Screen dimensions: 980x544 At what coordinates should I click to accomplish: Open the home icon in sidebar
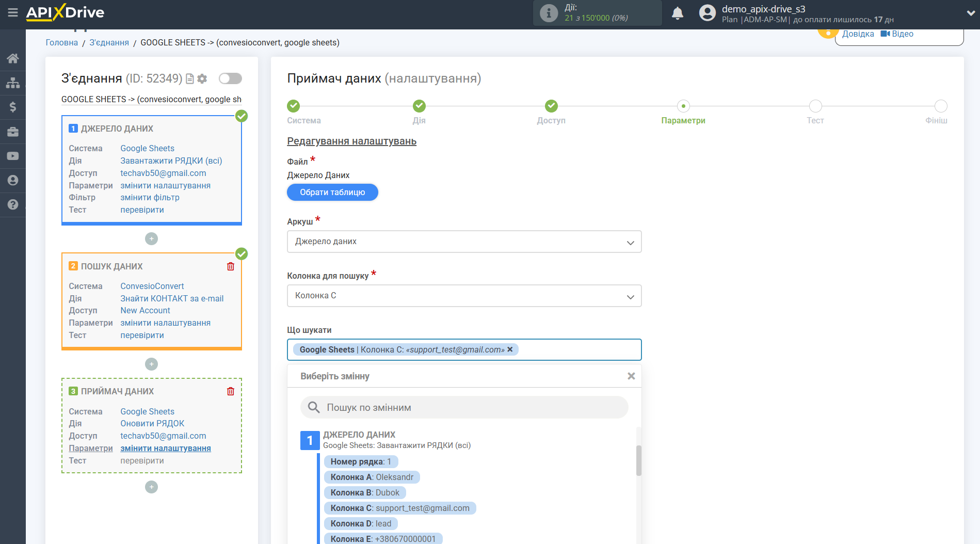click(13, 58)
